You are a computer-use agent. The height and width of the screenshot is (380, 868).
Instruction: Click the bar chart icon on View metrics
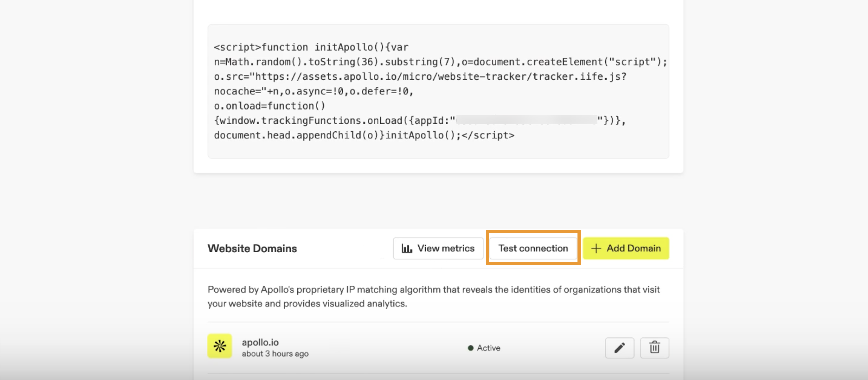pos(406,248)
